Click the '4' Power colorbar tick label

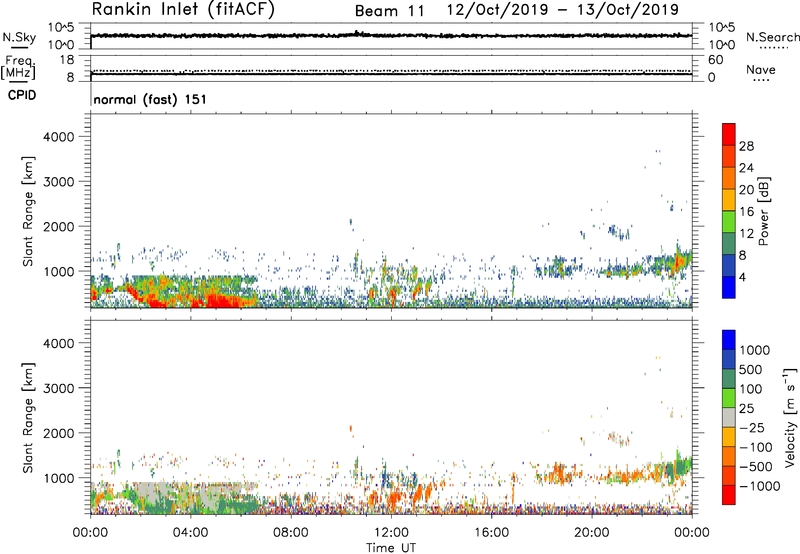742,277
